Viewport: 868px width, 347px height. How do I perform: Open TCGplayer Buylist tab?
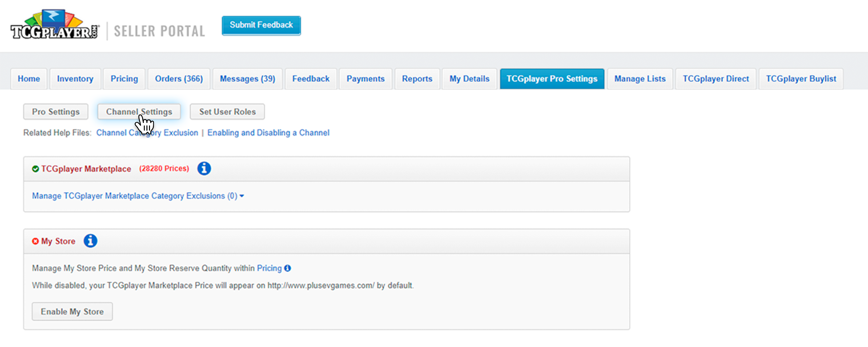[801, 79]
